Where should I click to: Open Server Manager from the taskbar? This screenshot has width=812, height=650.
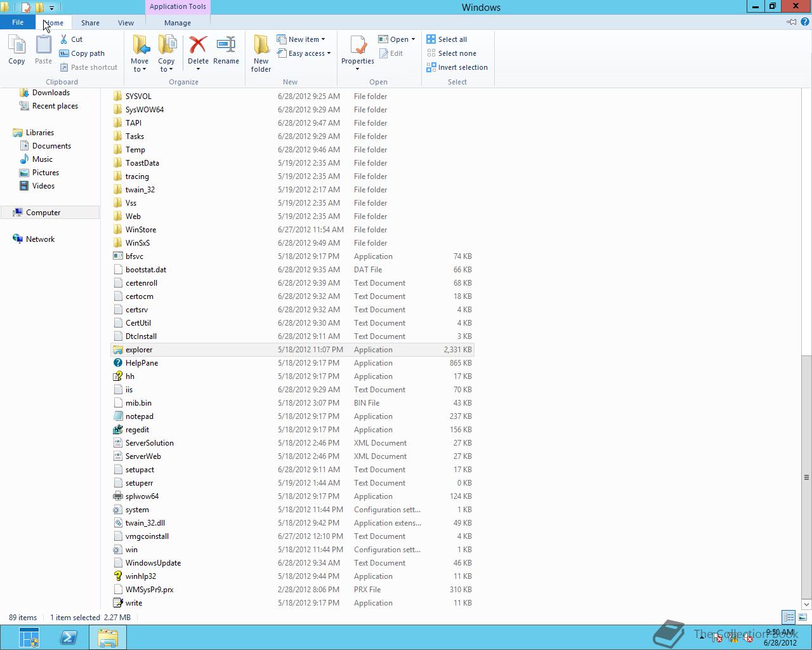click(x=29, y=637)
